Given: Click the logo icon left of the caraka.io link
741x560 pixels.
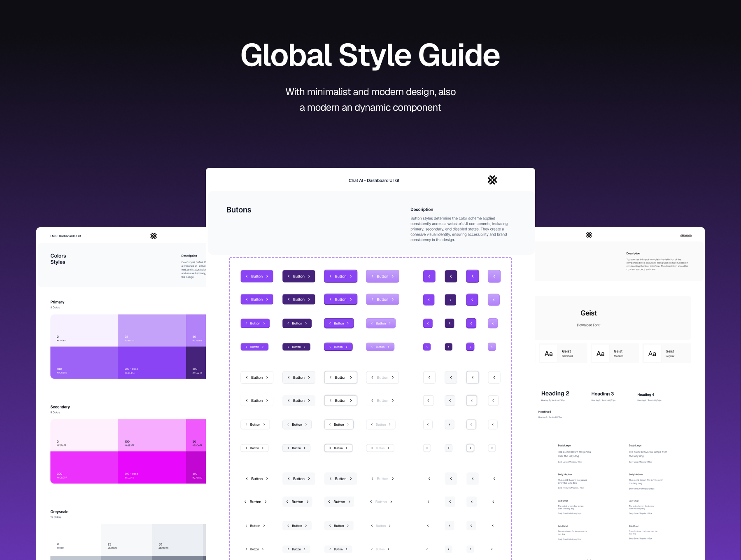Looking at the screenshot, I should [x=589, y=235].
